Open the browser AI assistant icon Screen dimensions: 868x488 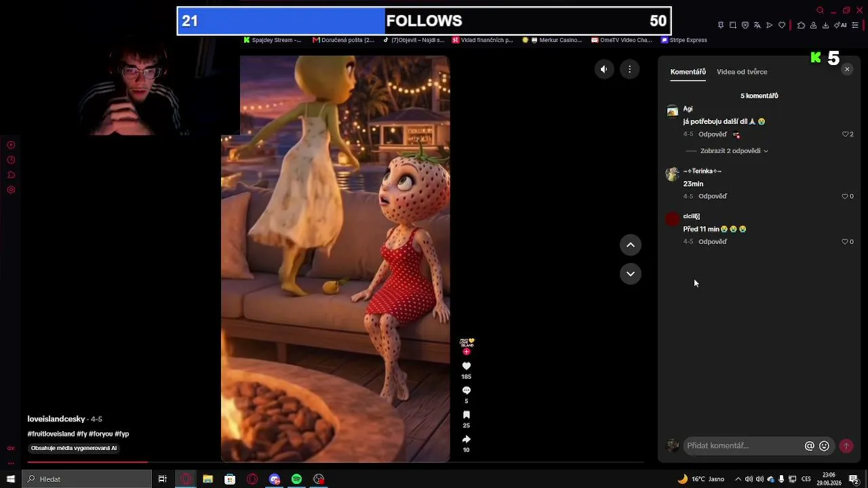click(x=840, y=25)
